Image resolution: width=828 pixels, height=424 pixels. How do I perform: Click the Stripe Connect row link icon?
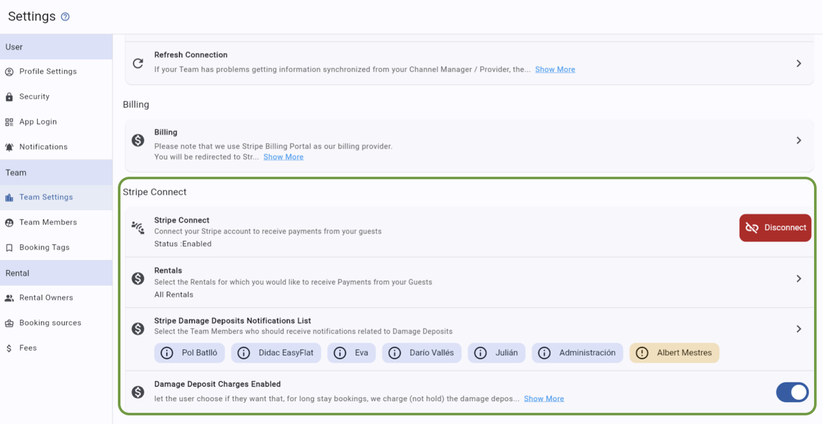click(x=138, y=228)
